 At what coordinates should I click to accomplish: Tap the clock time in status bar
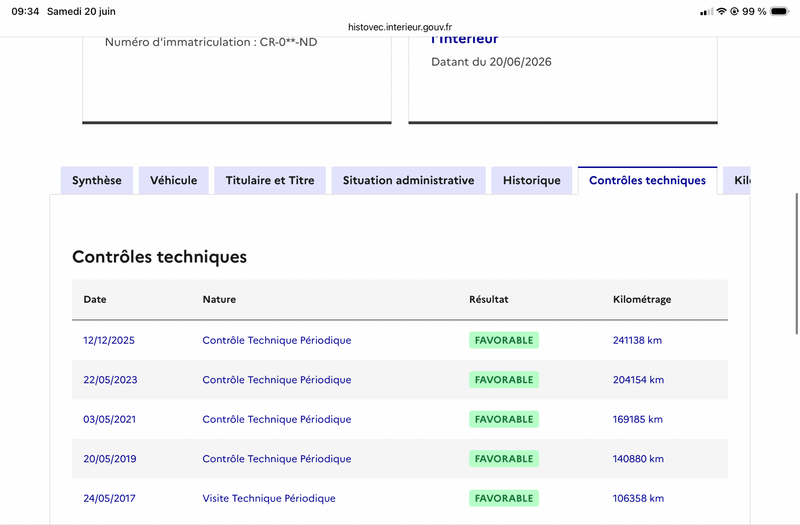tap(25, 11)
